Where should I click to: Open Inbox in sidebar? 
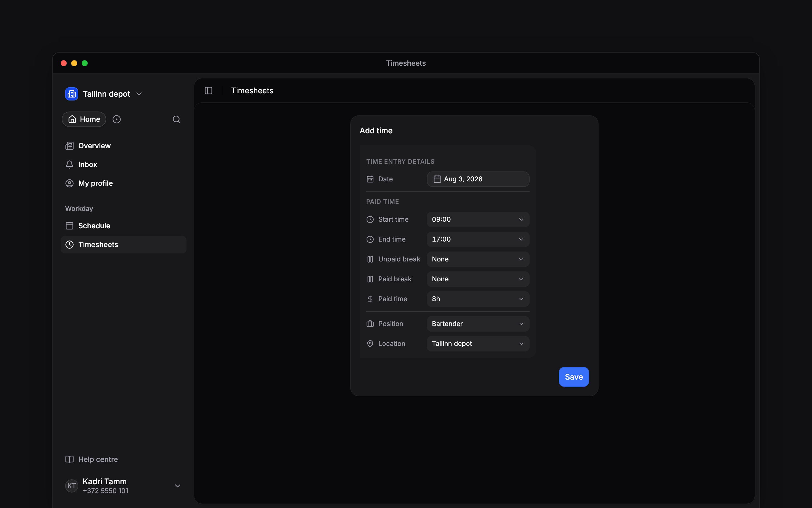point(123,165)
